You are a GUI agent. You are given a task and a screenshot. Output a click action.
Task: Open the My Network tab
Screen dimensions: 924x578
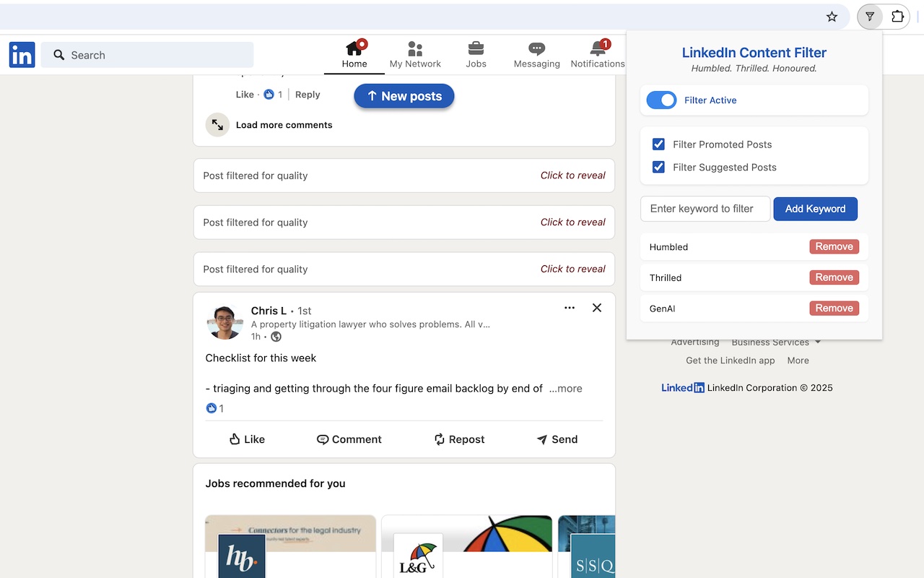tap(415, 55)
